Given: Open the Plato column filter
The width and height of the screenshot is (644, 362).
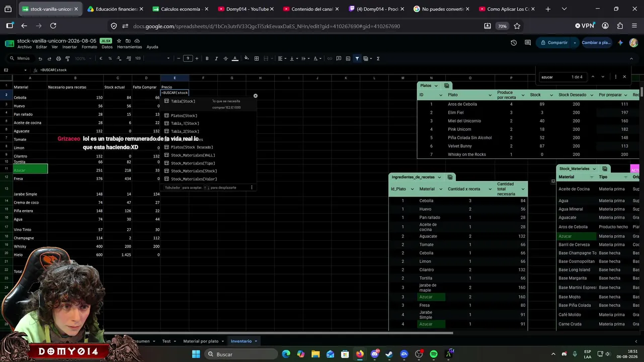Looking at the screenshot, I should pyautogui.click(x=490, y=95).
